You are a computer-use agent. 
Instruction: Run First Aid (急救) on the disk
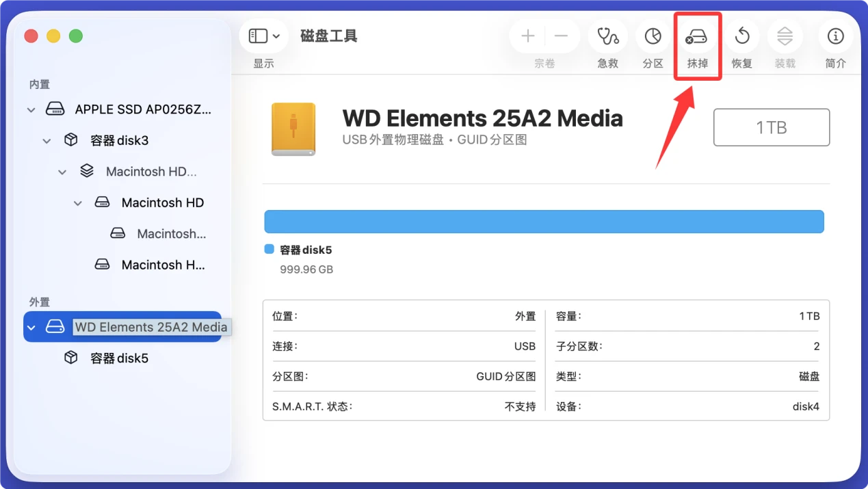click(x=607, y=36)
